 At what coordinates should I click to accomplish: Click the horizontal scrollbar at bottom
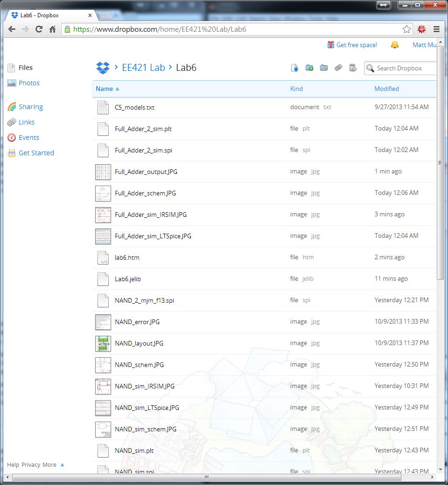(207, 477)
